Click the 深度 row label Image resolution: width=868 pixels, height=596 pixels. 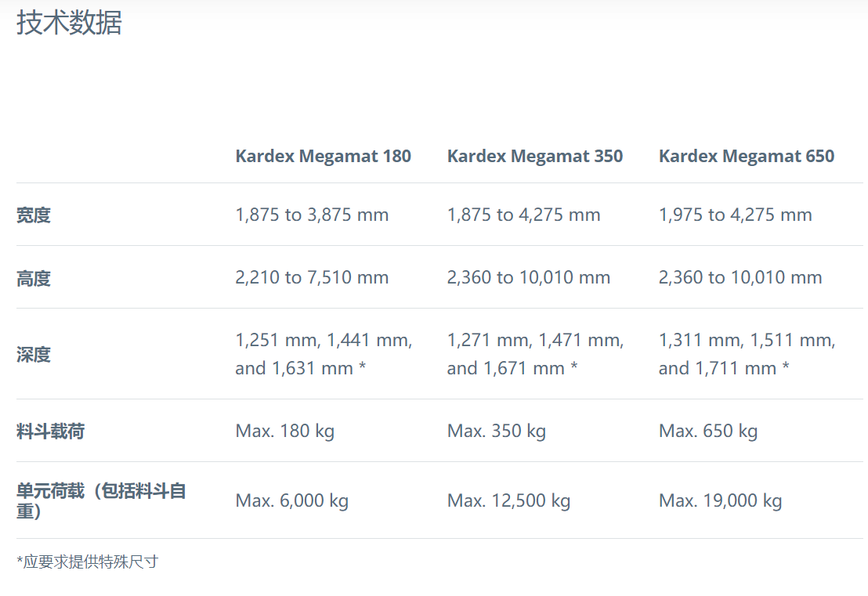[x=34, y=355]
